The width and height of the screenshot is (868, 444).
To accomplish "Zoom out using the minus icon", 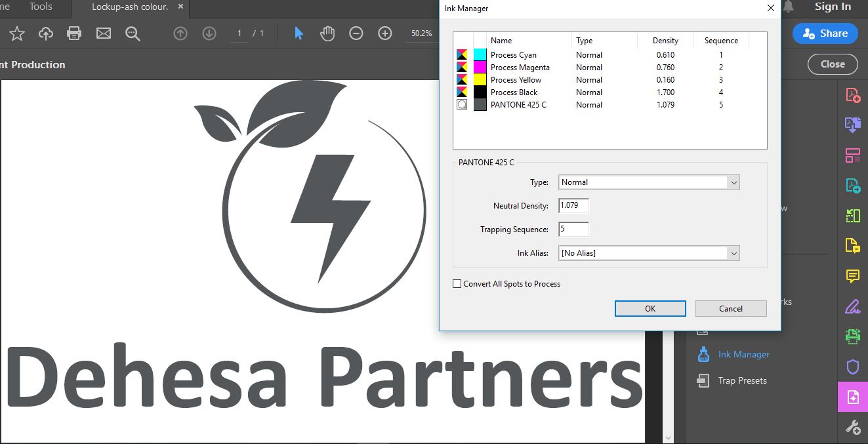I will point(356,33).
